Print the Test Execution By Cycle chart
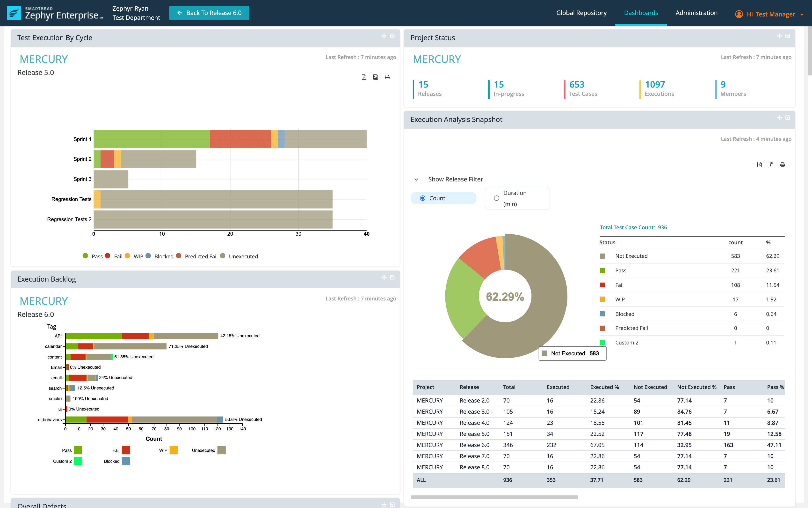Screen dimensions: 812x508 (x=387, y=77)
